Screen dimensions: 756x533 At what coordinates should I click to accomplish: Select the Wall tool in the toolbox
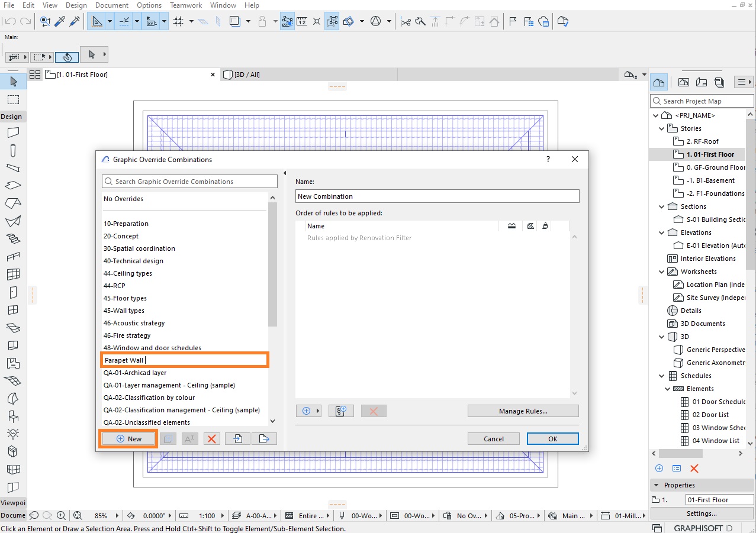pyautogui.click(x=13, y=133)
